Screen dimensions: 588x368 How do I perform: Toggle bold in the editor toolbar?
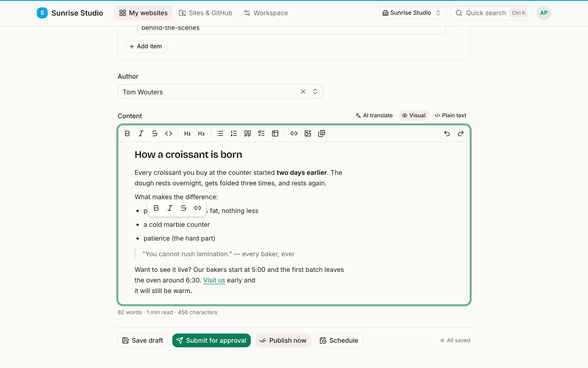point(127,133)
